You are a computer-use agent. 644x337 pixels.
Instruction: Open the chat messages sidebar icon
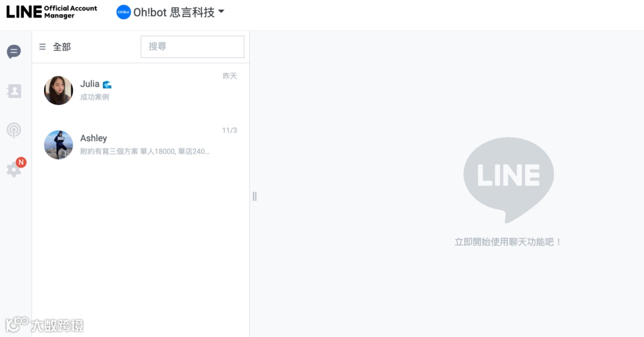coord(14,51)
